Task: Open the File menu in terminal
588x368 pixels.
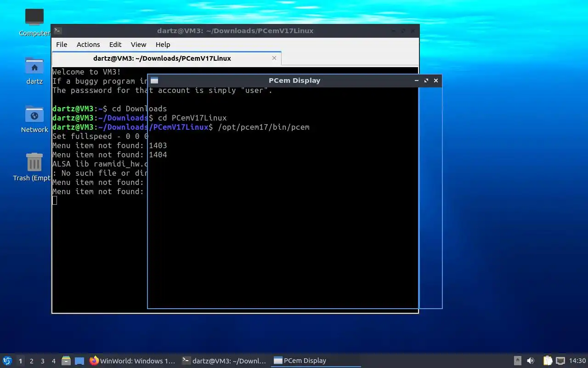Action: click(x=62, y=45)
